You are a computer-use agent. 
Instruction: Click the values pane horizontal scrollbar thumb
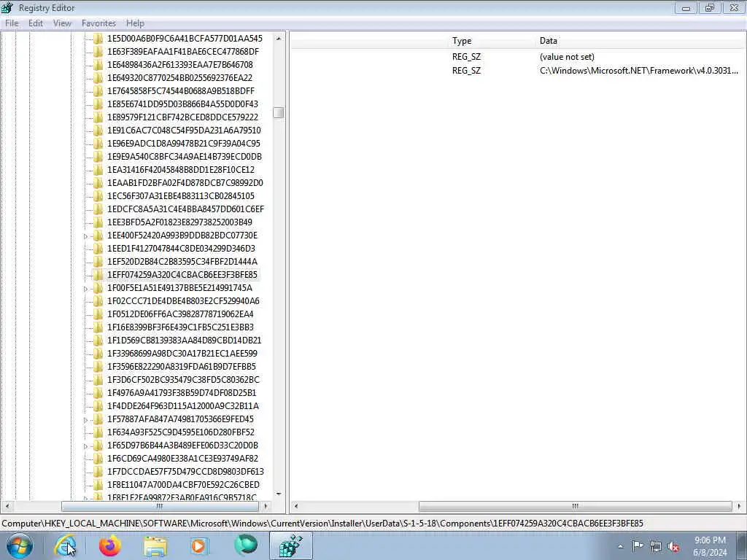click(575, 506)
